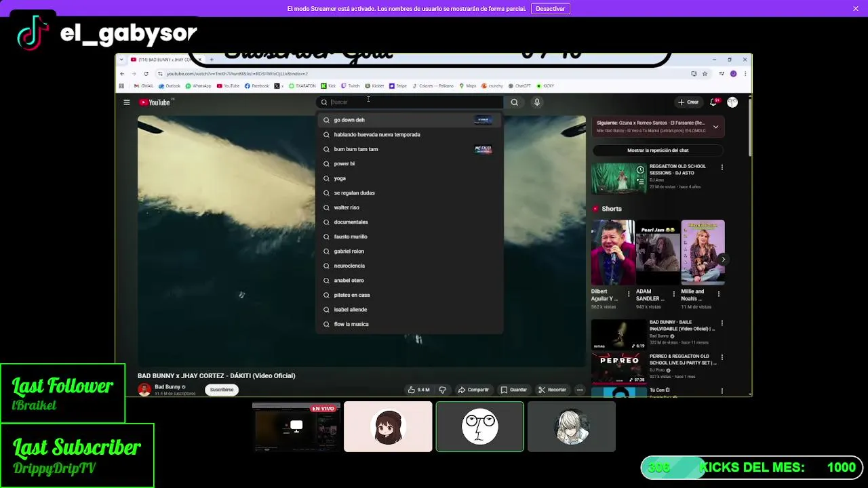Go to YouTube home via the logo
Image resolution: width=868 pixels, height=488 pixels.
(x=155, y=102)
